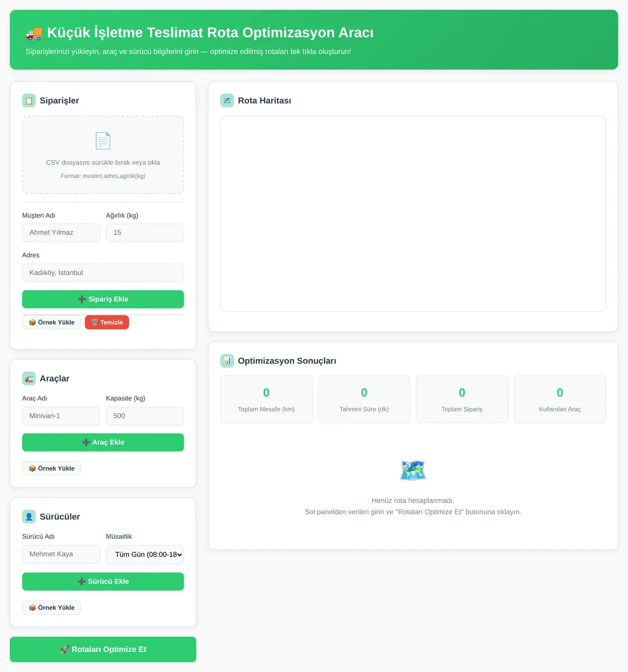628x672 pixels.
Task: Focus the Kapasite (kg) input field
Action: tap(145, 416)
